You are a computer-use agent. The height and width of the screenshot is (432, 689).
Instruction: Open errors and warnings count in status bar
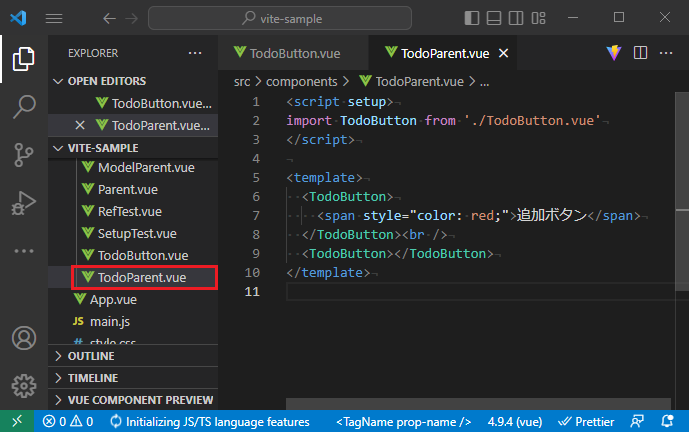pos(68,422)
